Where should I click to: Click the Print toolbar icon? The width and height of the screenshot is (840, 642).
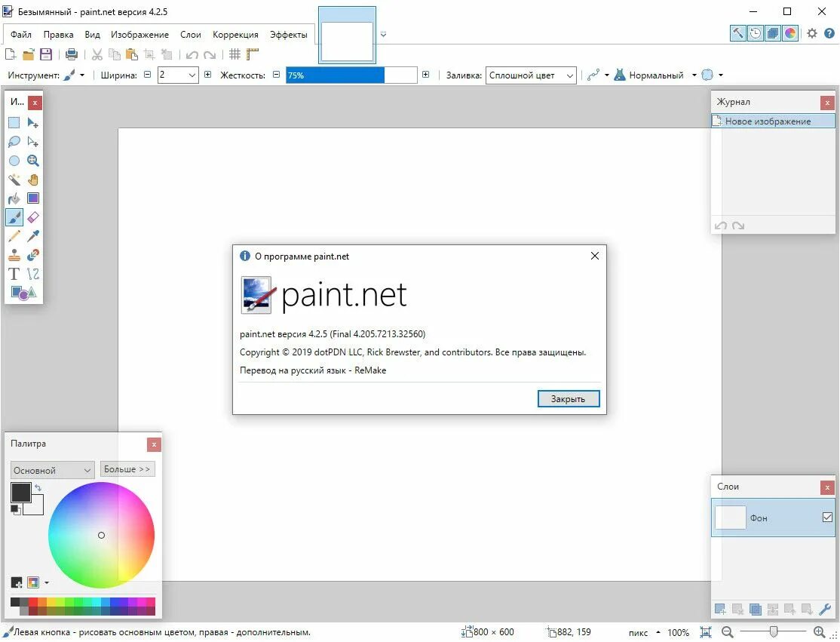pyautogui.click(x=71, y=54)
